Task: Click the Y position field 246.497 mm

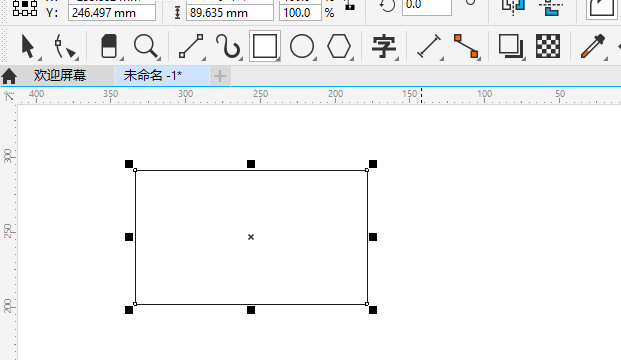Action: point(112,13)
